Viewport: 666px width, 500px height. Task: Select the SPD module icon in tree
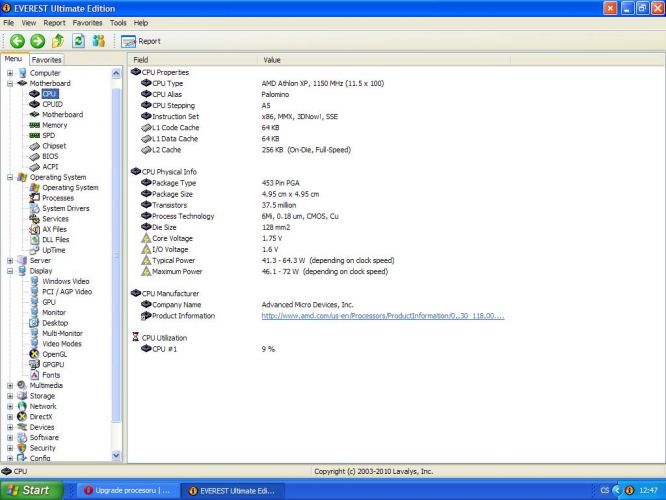pos(34,136)
